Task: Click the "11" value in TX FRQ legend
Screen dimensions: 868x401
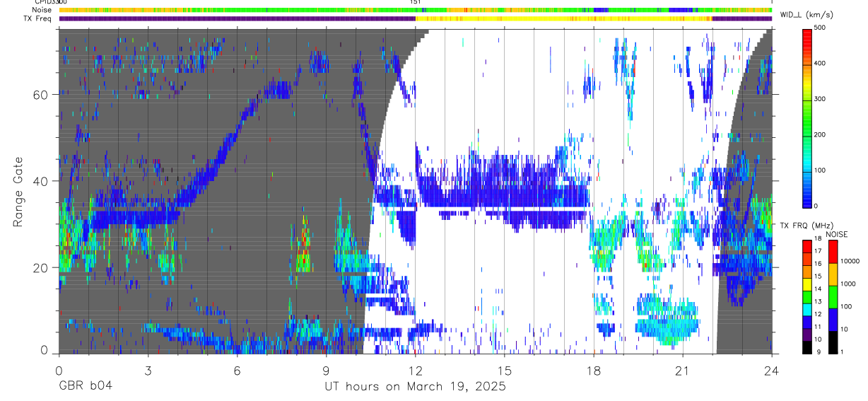Action: point(819,327)
